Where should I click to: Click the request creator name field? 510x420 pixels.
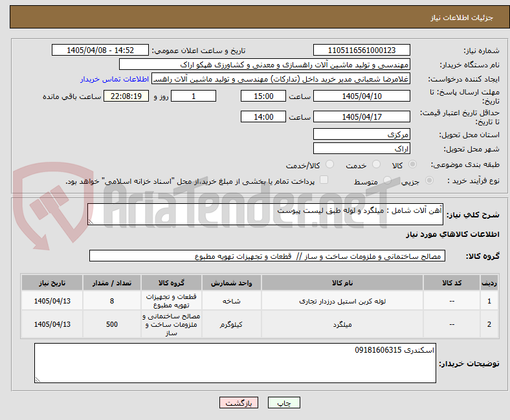281,79
